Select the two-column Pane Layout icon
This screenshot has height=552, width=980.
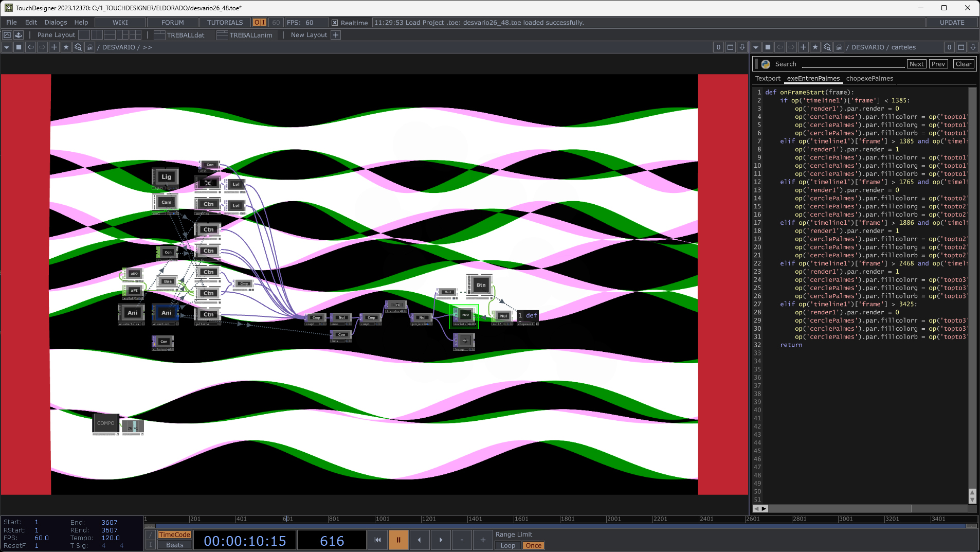(97, 34)
